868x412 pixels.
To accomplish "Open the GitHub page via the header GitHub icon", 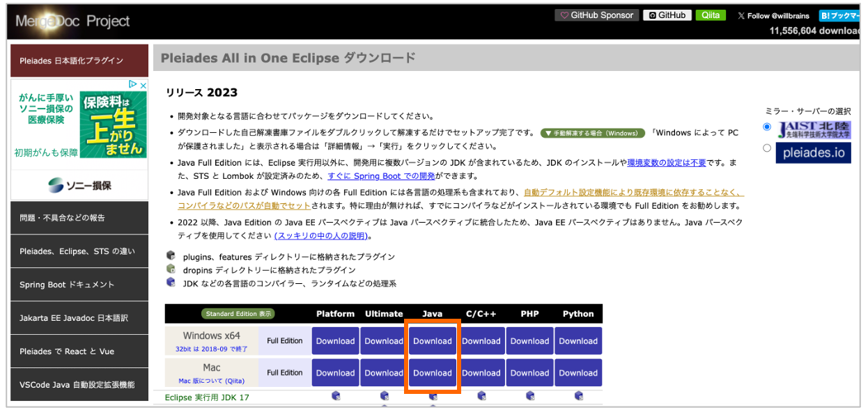I will coord(667,15).
